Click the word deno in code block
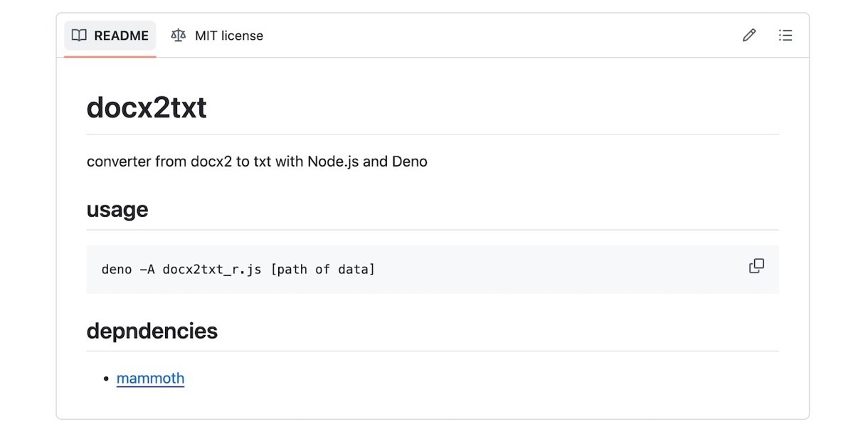This screenshot has width=868, height=434. tap(117, 270)
